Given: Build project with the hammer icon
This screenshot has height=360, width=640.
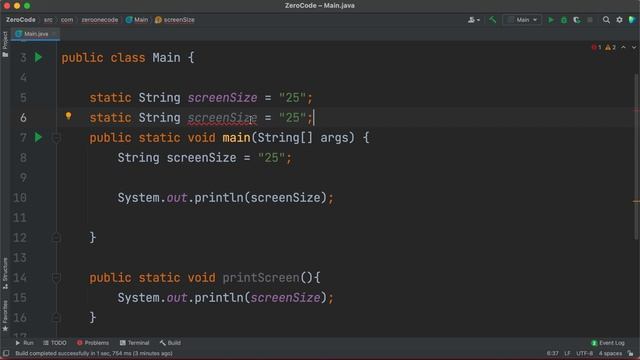Looking at the screenshot, I should [493, 20].
